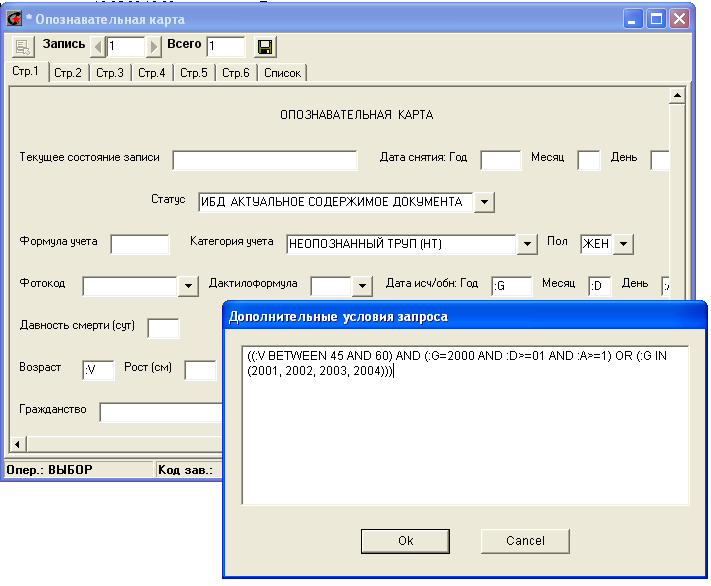Select the Стр.5 tab
Screen dimensions: 711x586
point(194,73)
